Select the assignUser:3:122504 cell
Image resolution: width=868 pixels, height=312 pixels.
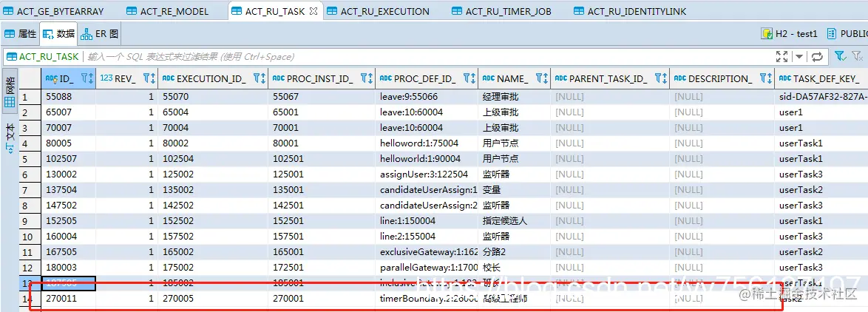pos(427,174)
